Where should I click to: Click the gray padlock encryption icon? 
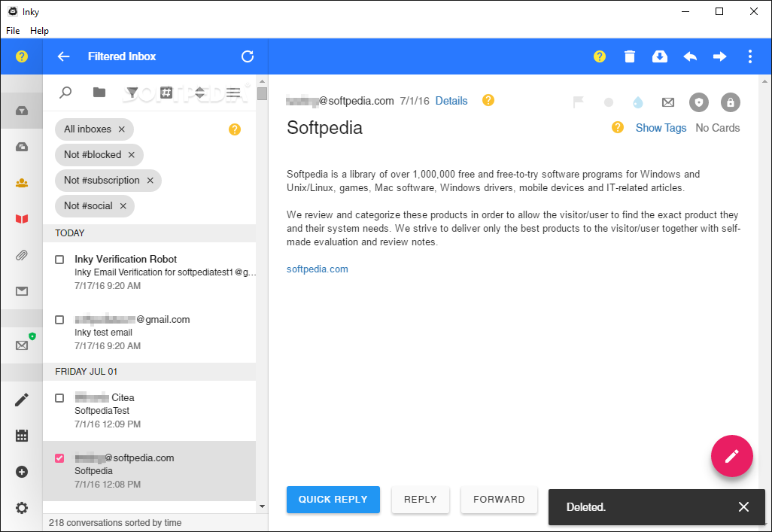(x=731, y=102)
